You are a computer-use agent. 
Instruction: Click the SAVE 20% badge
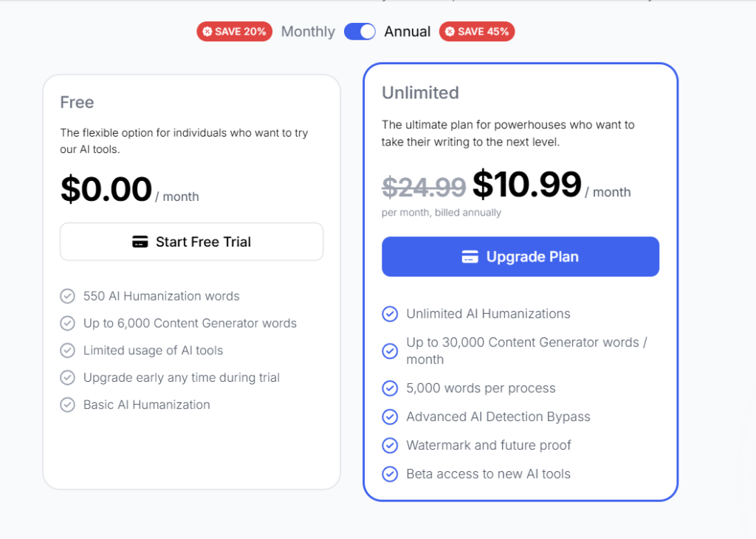pyautogui.click(x=234, y=32)
